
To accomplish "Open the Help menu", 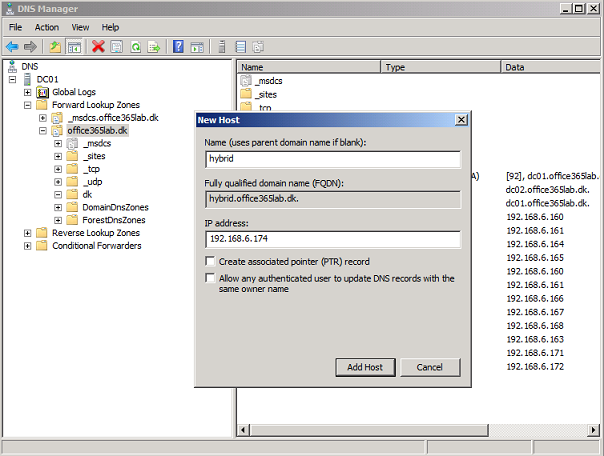I will point(110,27).
